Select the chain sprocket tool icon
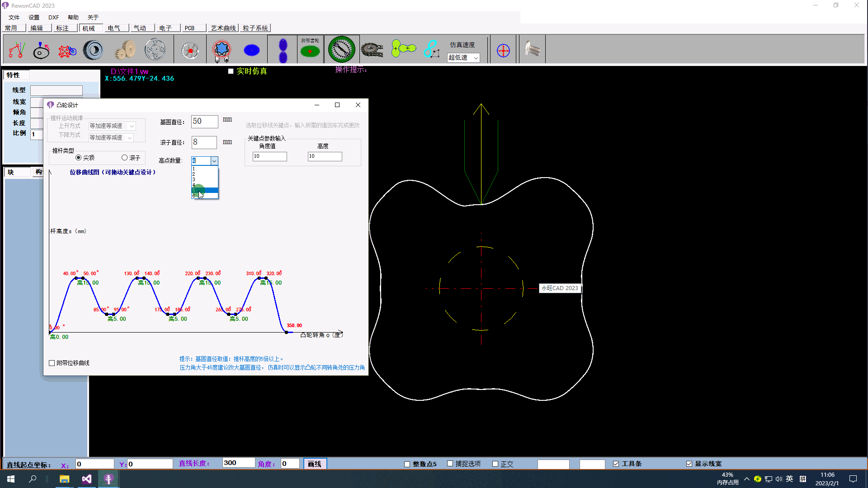Screen dimensions: 868x488 pyautogui.click(x=372, y=50)
